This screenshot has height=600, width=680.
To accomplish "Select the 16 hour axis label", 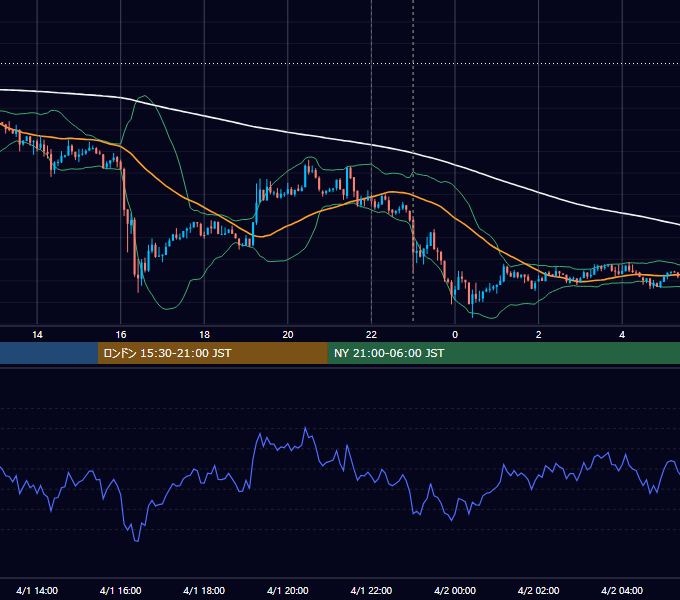I will pyautogui.click(x=121, y=335).
